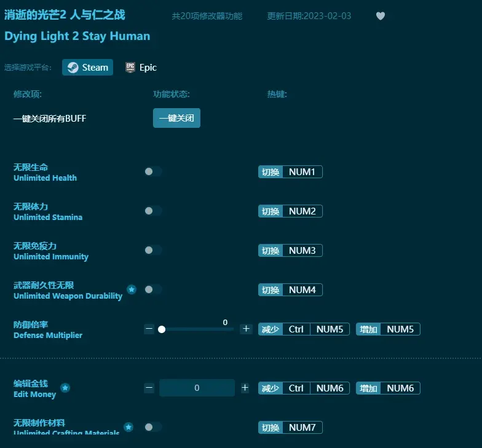Viewport: 482px width, 448px height.
Task: Click 增加 label in Edit Money row
Action: [x=368, y=388]
